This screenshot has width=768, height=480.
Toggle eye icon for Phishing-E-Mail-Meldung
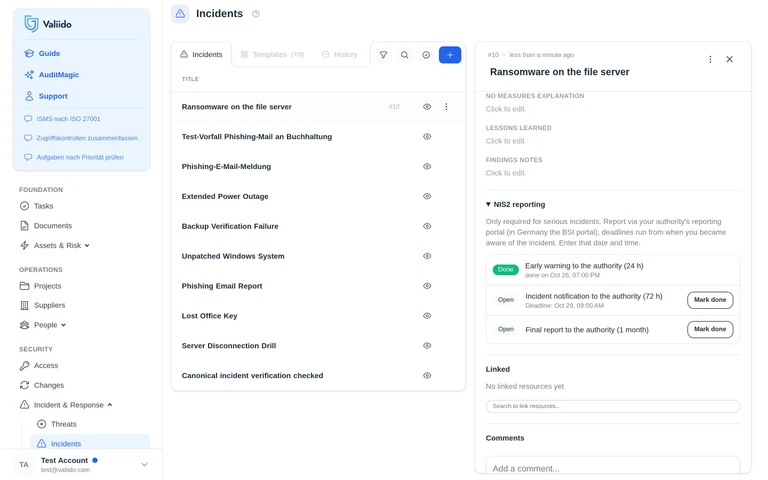(x=427, y=167)
